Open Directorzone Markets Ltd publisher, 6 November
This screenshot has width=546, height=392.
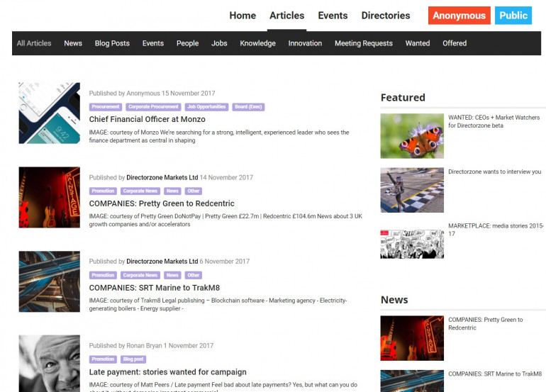point(162,262)
